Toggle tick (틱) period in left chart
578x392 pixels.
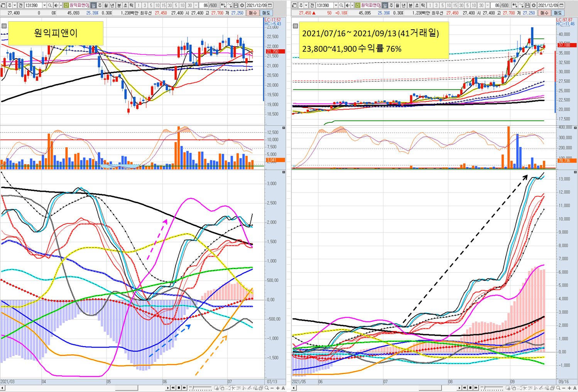click(131, 5)
